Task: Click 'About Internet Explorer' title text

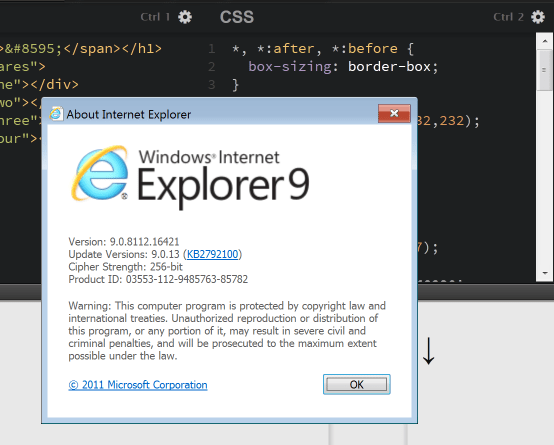Action: [x=129, y=115]
